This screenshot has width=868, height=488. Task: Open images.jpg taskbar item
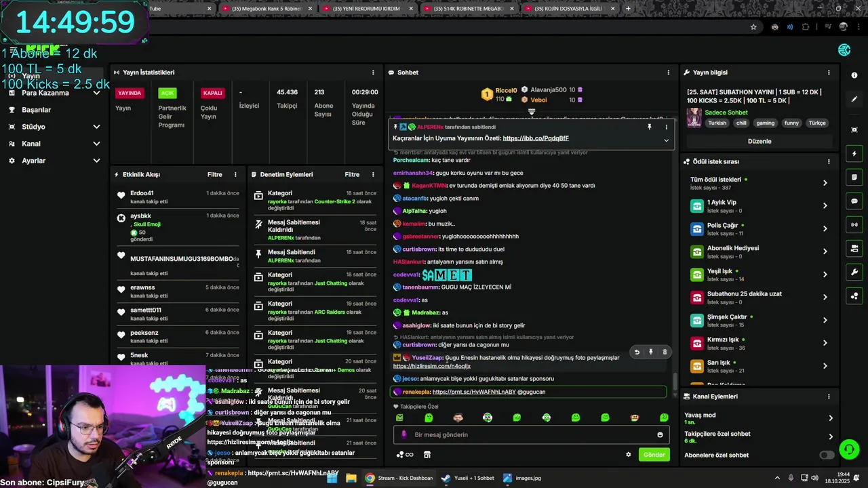click(522, 478)
